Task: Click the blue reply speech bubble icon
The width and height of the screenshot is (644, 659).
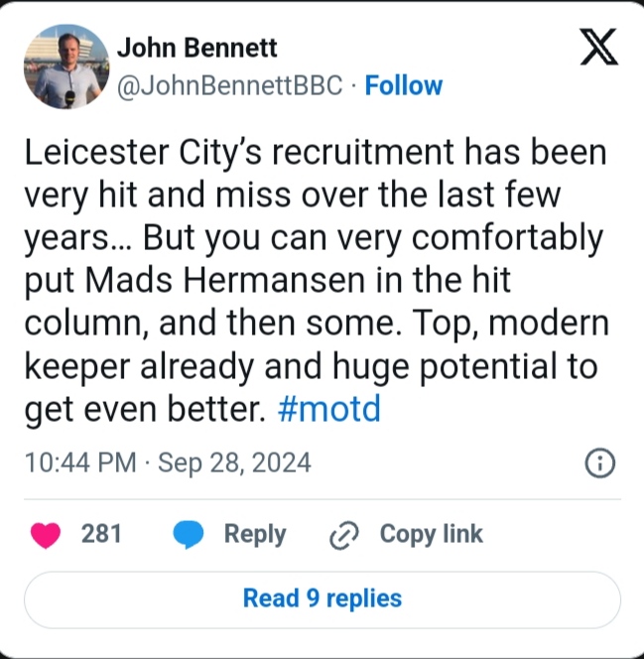Action: (x=189, y=535)
